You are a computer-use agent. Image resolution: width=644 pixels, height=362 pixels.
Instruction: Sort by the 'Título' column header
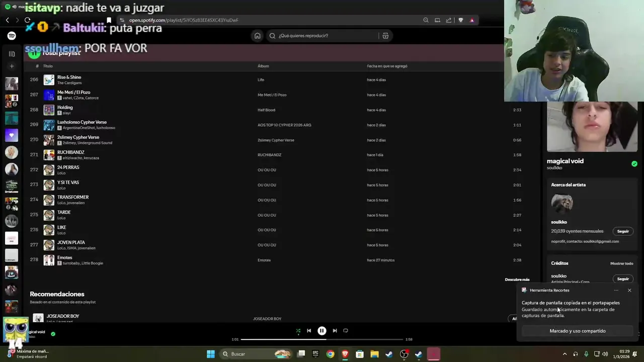pyautogui.click(x=48, y=66)
